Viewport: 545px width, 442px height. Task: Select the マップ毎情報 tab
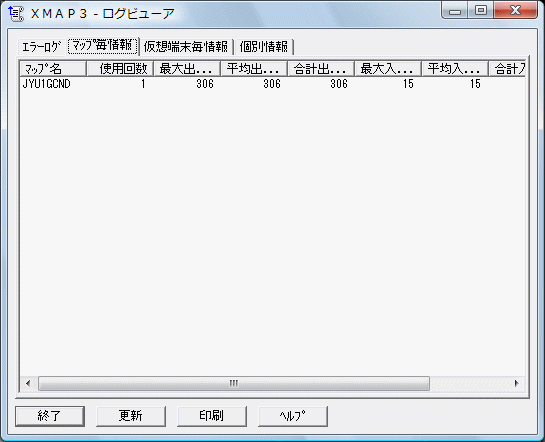(103, 46)
